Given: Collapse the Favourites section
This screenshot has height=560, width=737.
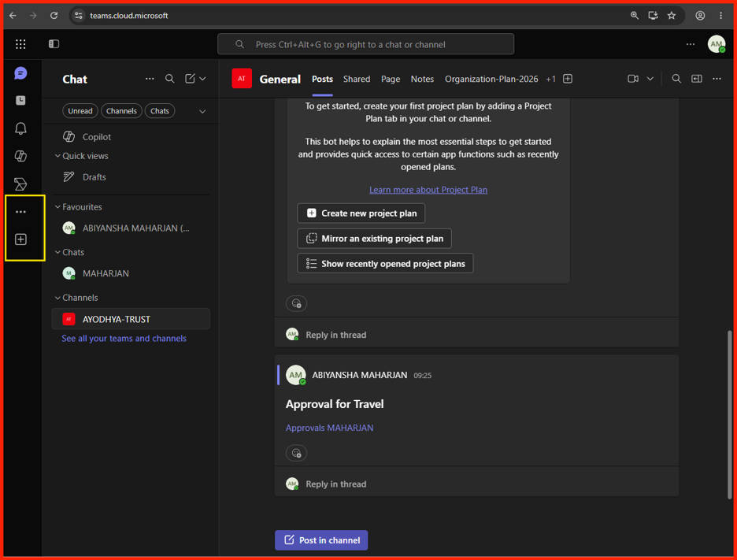Looking at the screenshot, I should click(57, 207).
